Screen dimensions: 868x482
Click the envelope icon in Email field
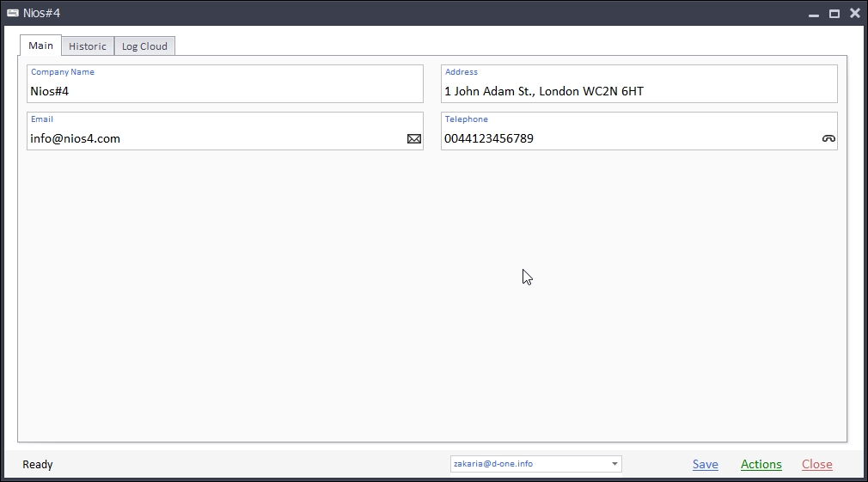(x=414, y=138)
